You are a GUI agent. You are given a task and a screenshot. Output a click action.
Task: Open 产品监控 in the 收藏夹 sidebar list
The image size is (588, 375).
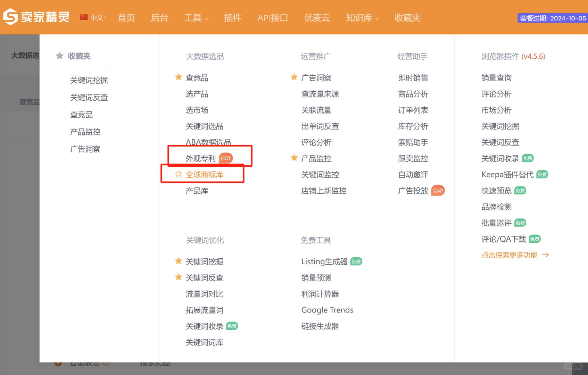point(85,132)
